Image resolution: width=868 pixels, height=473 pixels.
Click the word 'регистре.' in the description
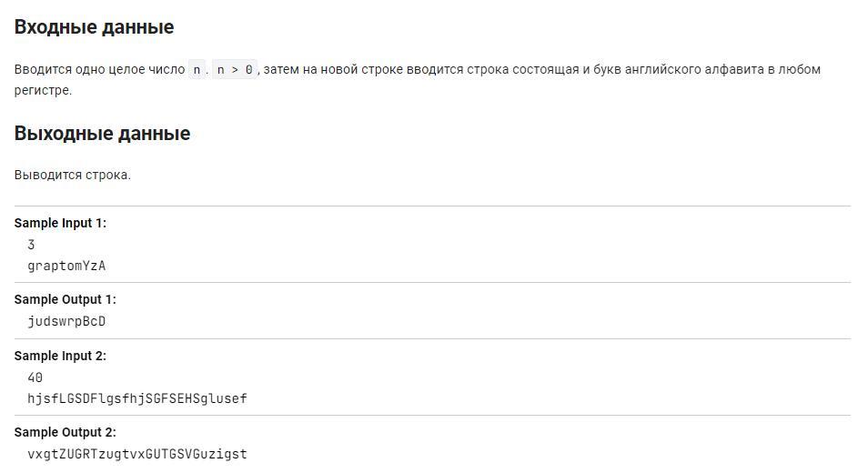[x=43, y=90]
